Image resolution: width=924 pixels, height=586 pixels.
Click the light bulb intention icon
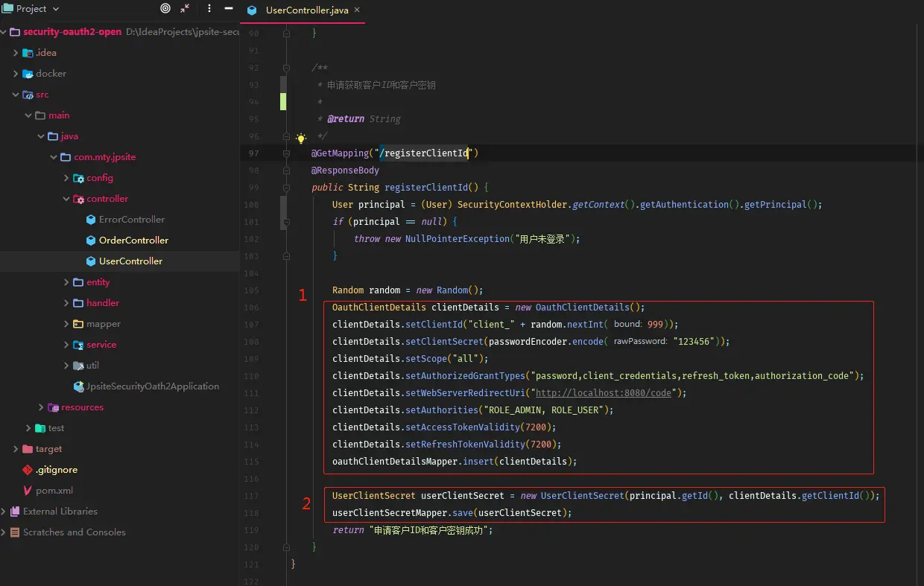(301, 138)
